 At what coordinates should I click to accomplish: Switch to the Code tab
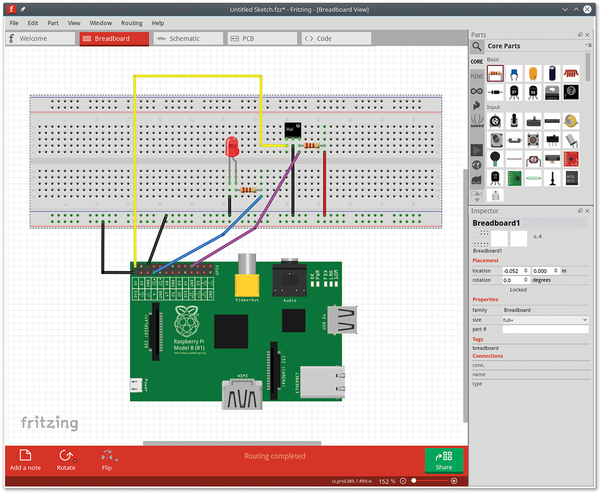(x=337, y=38)
